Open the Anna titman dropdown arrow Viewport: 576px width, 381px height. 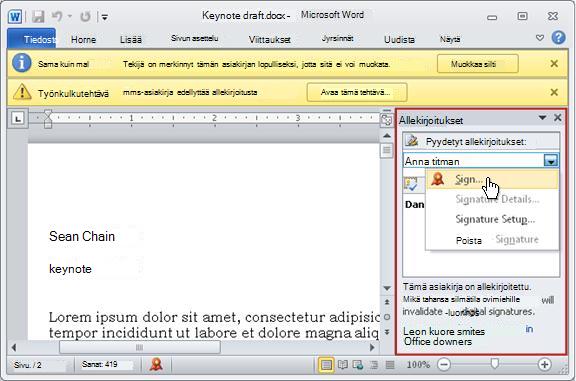click(x=551, y=161)
